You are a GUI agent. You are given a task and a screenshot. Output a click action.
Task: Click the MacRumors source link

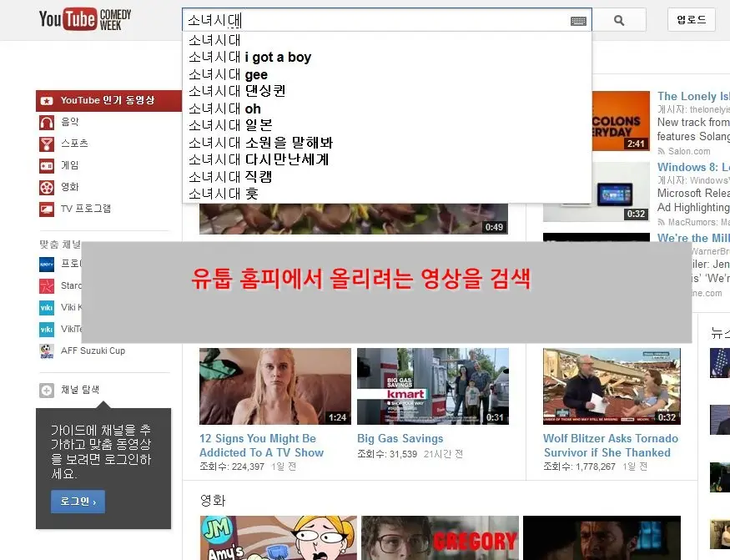(x=698, y=222)
